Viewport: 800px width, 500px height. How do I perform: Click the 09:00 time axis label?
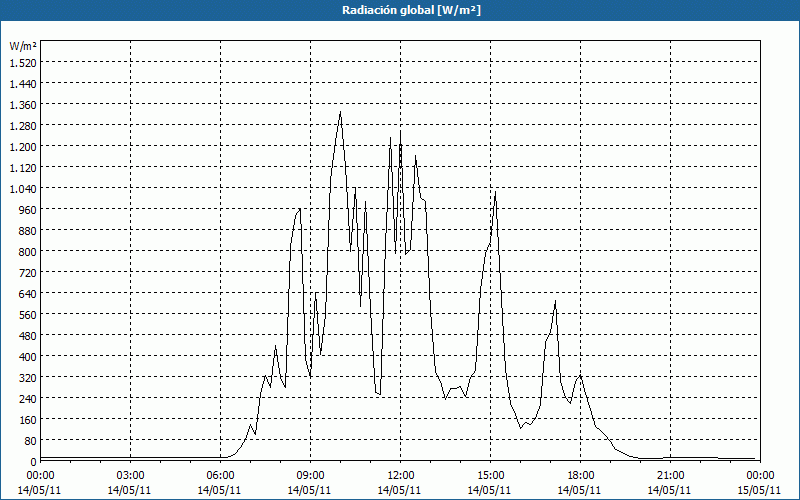310,476
